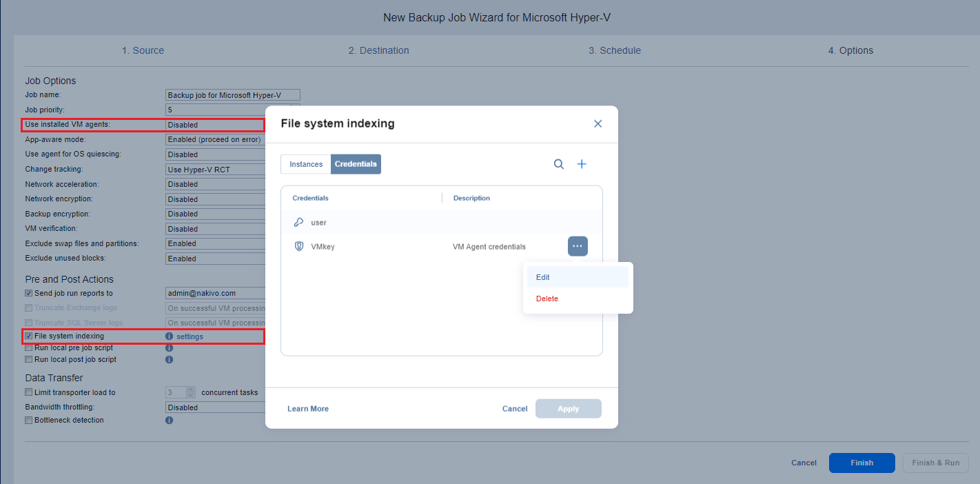980x484 pixels.
Task: Click info icon beside Bottleneck detection
Action: [x=170, y=421]
